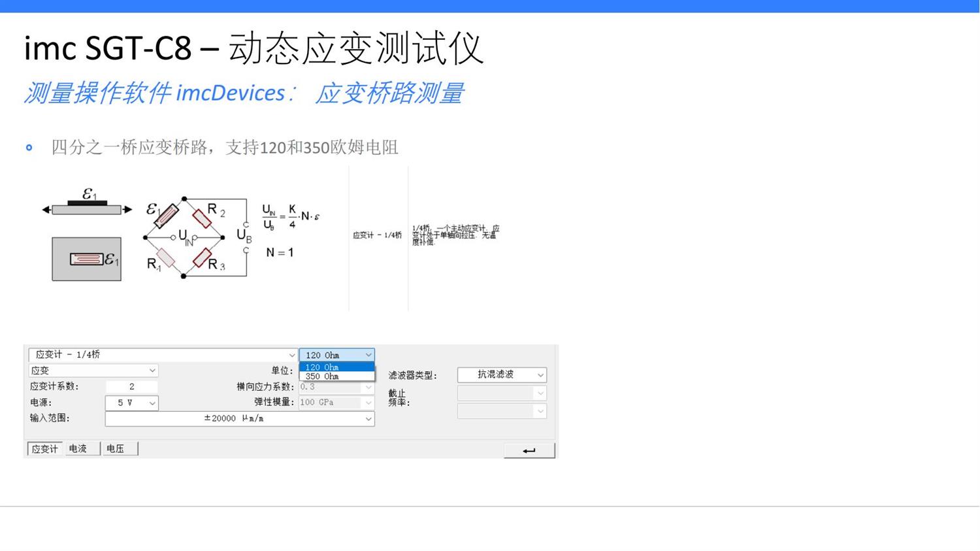The width and height of the screenshot is (980, 551).
Task: Open the 横向应力系数 0.3 dropdown
Action: tap(336, 387)
